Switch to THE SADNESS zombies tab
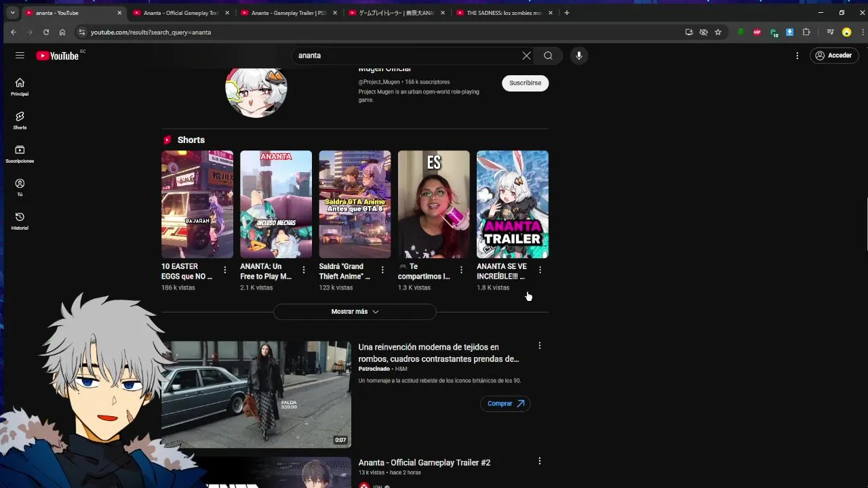The width and height of the screenshot is (868, 488). (x=505, y=13)
